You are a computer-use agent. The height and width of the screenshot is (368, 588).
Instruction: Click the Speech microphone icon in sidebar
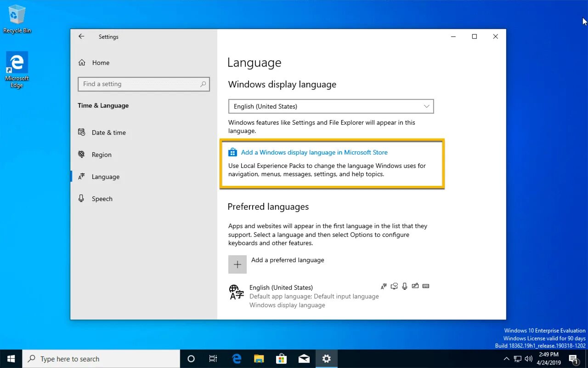tap(82, 199)
